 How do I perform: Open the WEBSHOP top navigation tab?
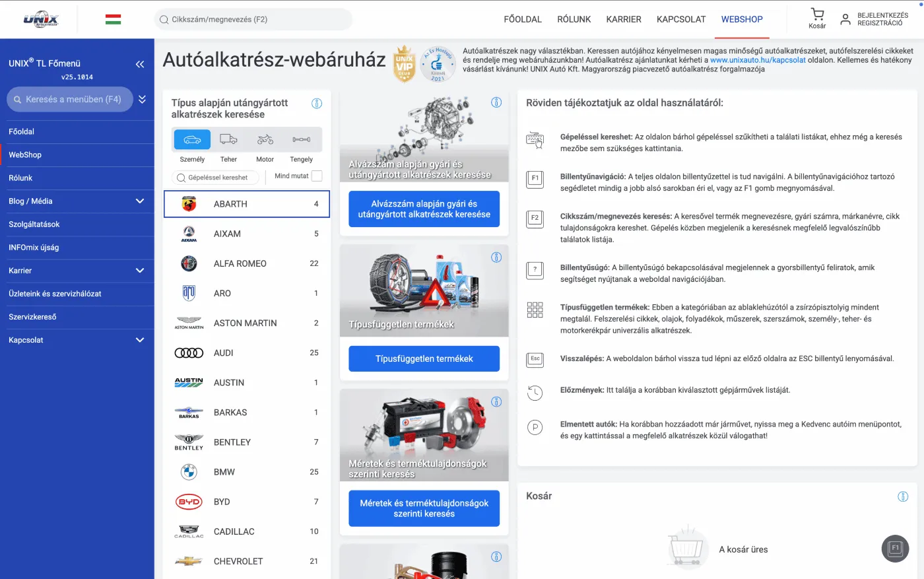coord(742,19)
